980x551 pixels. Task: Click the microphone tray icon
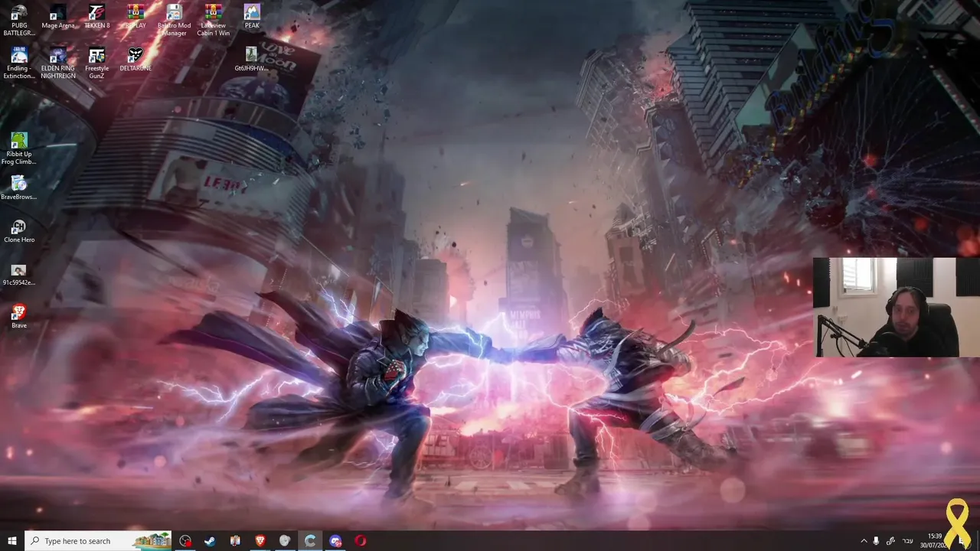point(877,541)
